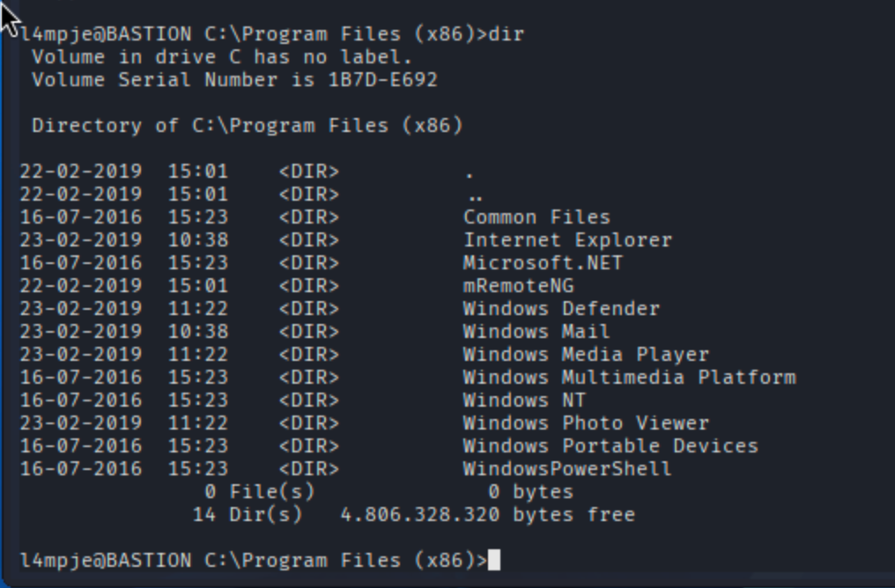The image size is (895, 588).
Task: Select the Internet Explorer folder name
Action: click(x=567, y=240)
